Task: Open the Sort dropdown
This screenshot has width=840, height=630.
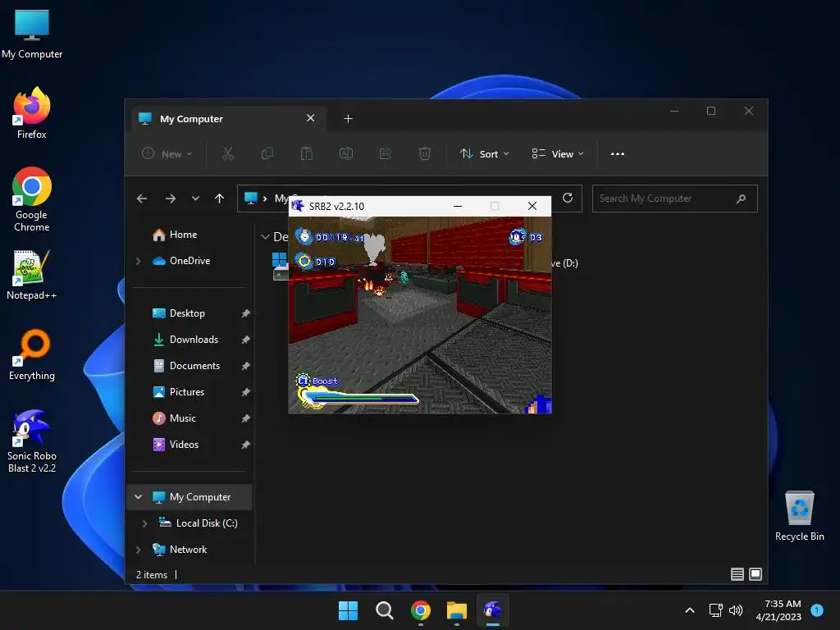Action: [x=484, y=153]
